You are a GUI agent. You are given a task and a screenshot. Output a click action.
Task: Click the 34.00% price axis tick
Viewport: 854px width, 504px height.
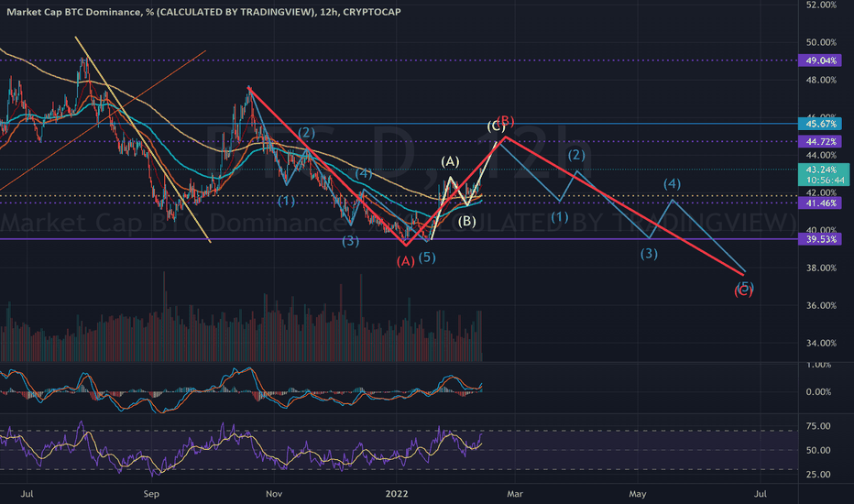point(821,343)
